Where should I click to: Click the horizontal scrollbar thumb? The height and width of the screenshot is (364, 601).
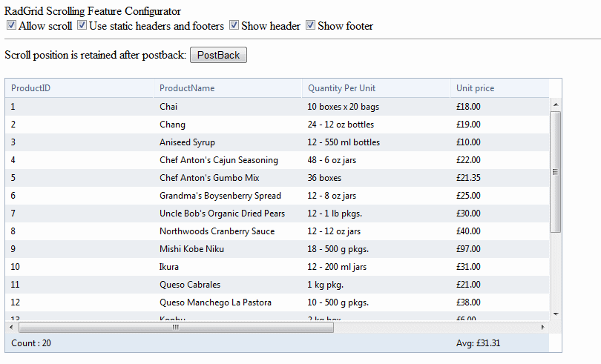coord(176,326)
